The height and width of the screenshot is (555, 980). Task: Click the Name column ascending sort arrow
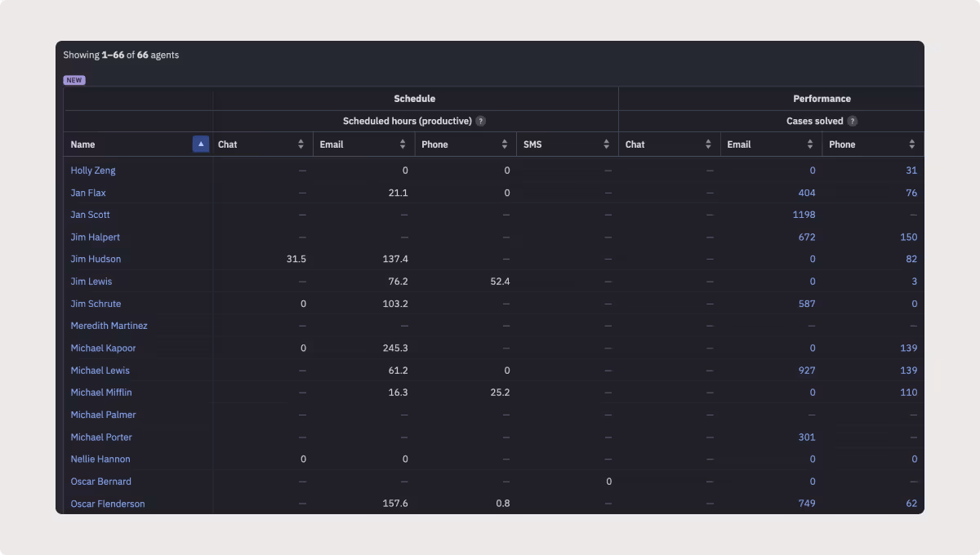[201, 144]
